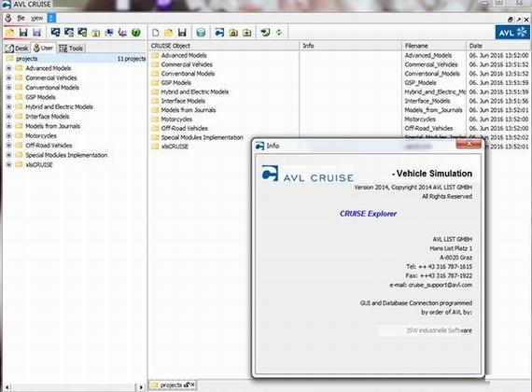The image size is (532, 392).
Task: Expand the Motorcycles tree node
Action: [8, 135]
